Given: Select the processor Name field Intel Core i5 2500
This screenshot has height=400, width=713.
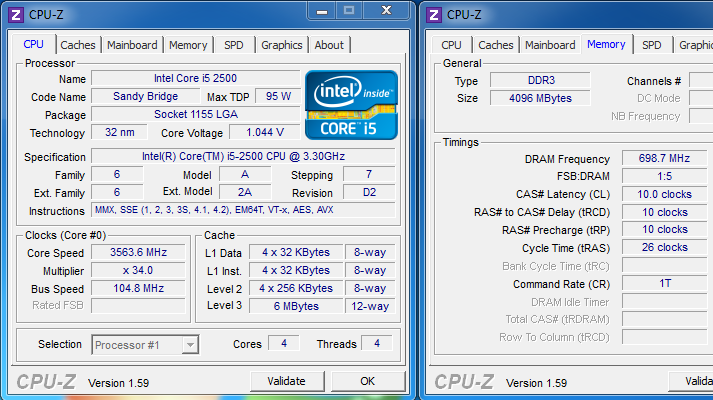Looking at the screenshot, I should [194, 78].
